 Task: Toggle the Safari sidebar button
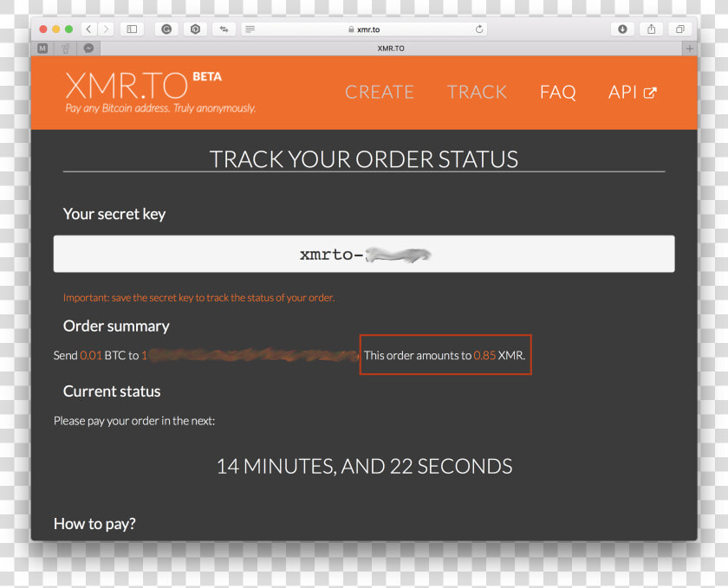point(132,29)
